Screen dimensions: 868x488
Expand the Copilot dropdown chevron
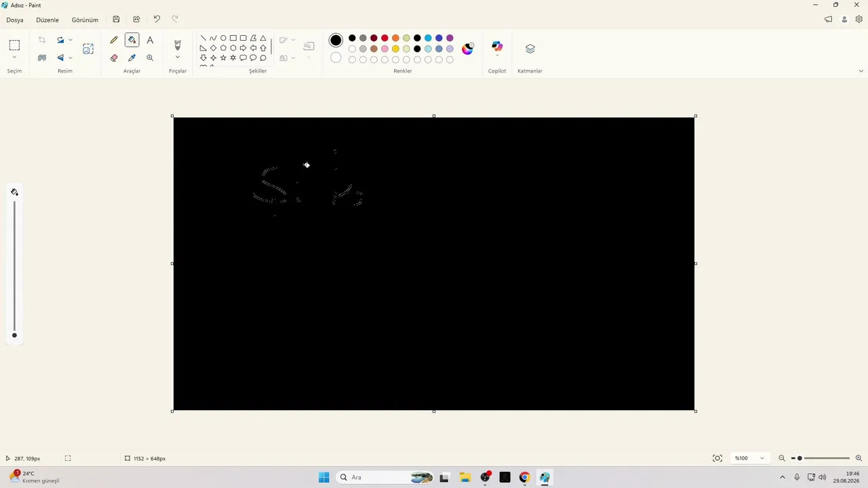tap(497, 56)
